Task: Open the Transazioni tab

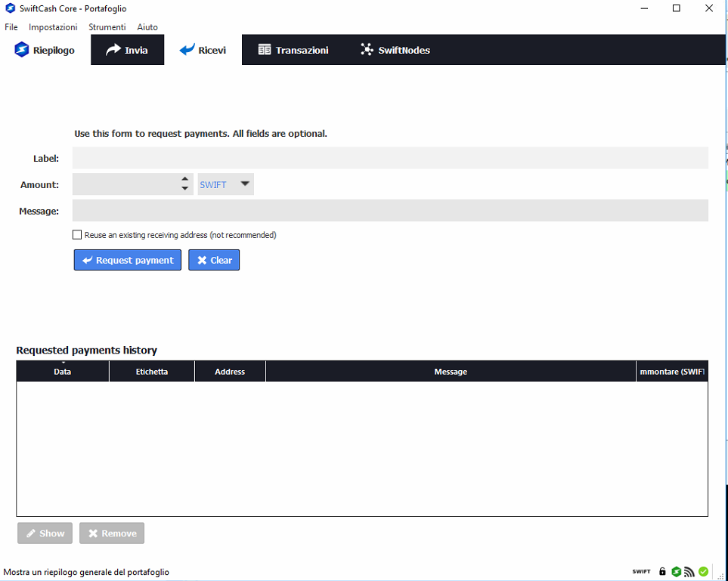Action: tap(293, 50)
